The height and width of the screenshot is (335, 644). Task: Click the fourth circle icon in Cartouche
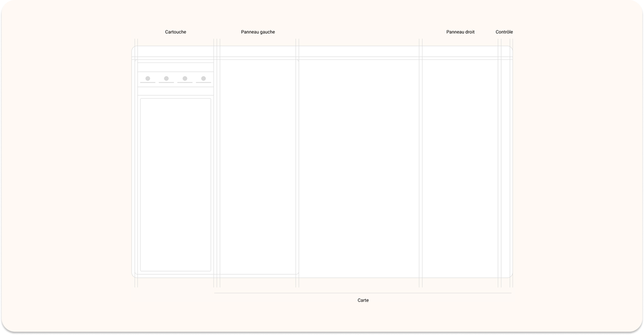(203, 78)
